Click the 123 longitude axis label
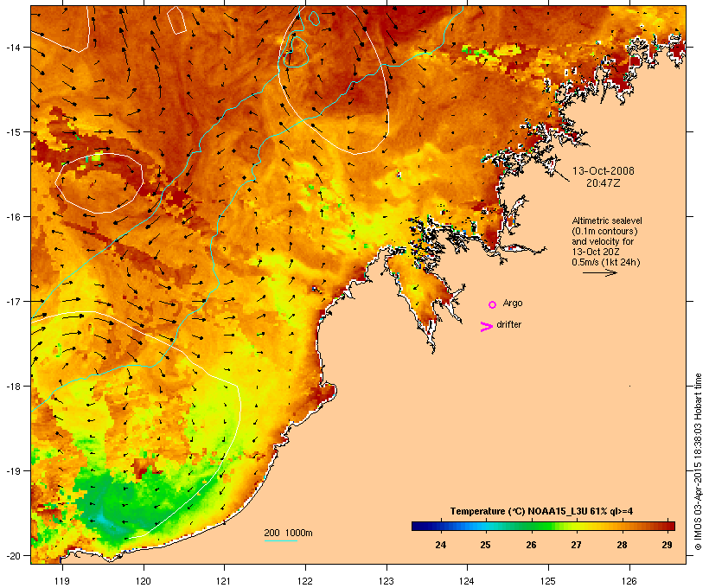The image size is (709, 588). click(x=386, y=581)
